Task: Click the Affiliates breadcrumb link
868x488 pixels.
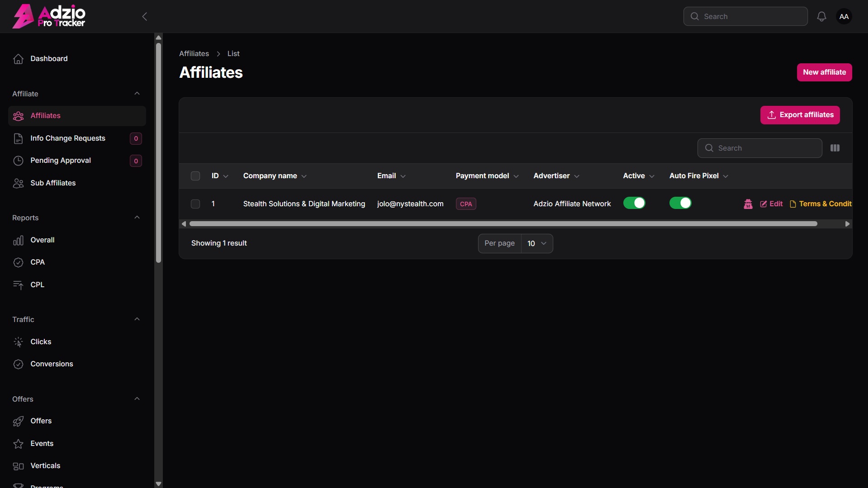Action: 194,54
